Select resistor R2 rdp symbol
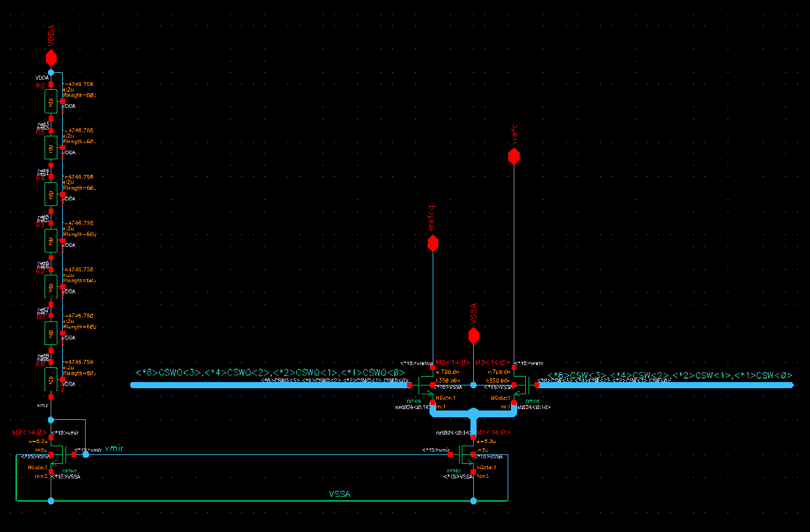Screen dimensions: 810x532 click(51, 286)
